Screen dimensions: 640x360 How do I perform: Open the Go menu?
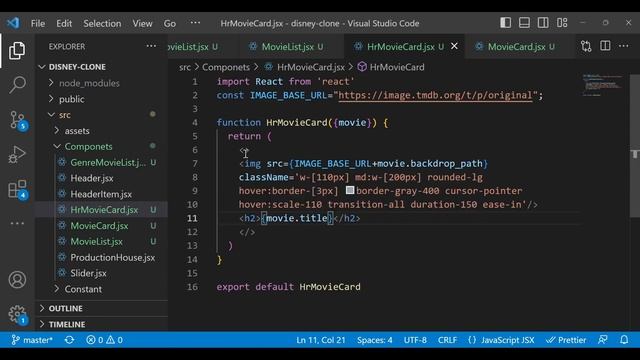pos(170,24)
